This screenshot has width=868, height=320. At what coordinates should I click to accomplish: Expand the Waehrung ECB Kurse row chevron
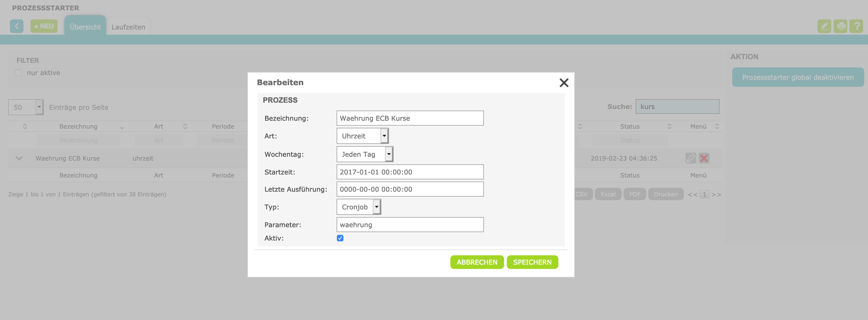[x=19, y=158]
